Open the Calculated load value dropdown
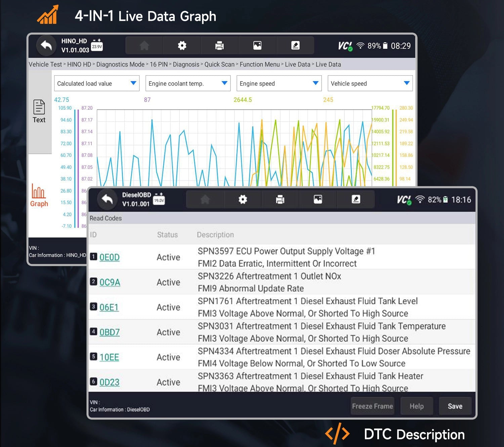This screenshot has height=447, width=504. click(x=96, y=83)
